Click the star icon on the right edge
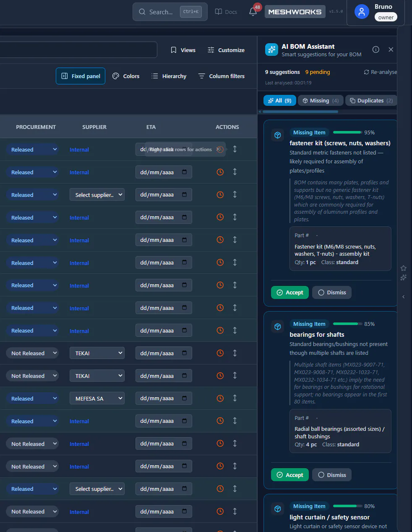 pos(403,268)
